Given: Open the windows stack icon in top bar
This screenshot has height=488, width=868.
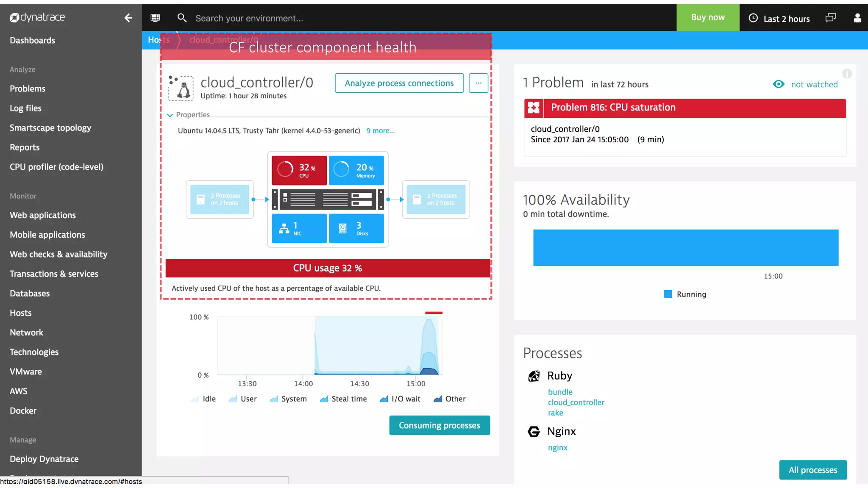Looking at the screenshot, I should click(x=831, y=18).
